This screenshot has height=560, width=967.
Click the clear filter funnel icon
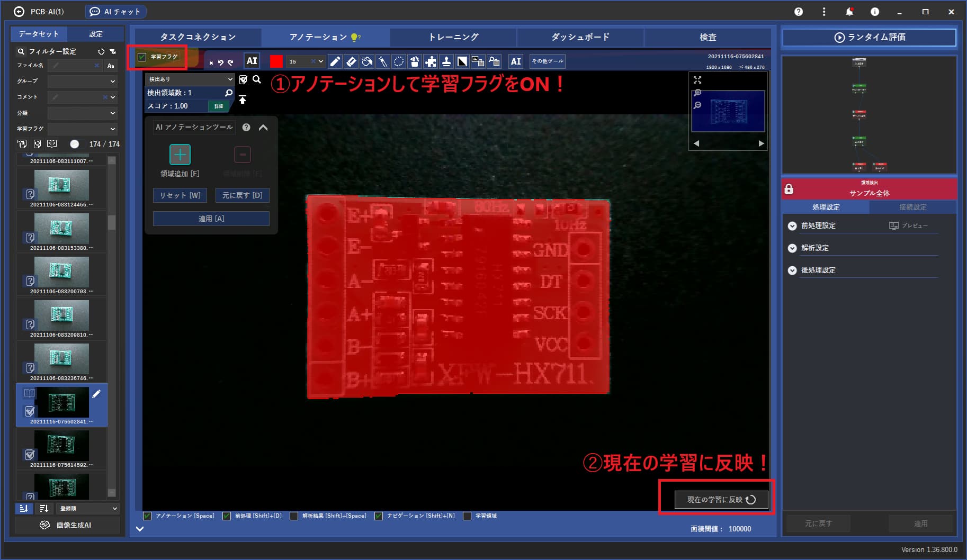pyautogui.click(x=113, y=51)
